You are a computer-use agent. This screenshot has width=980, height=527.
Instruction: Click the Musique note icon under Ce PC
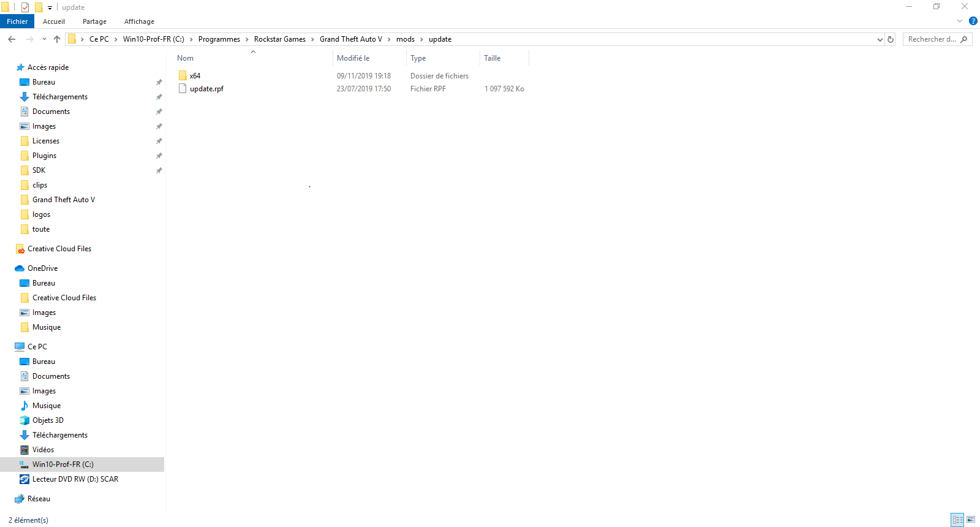(x=24, y=406)
